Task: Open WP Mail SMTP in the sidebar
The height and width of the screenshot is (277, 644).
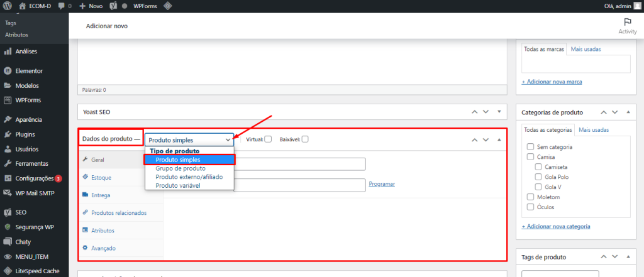Action: coord(35,193)
